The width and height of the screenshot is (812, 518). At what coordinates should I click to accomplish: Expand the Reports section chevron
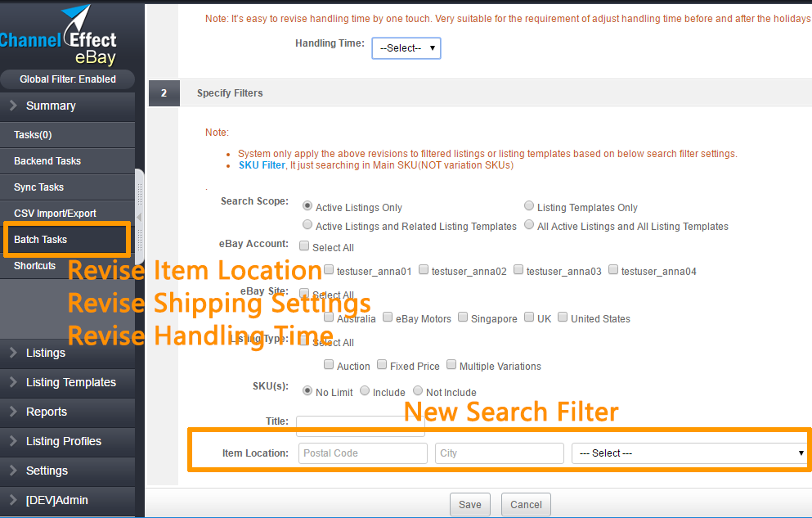(13, 412)
